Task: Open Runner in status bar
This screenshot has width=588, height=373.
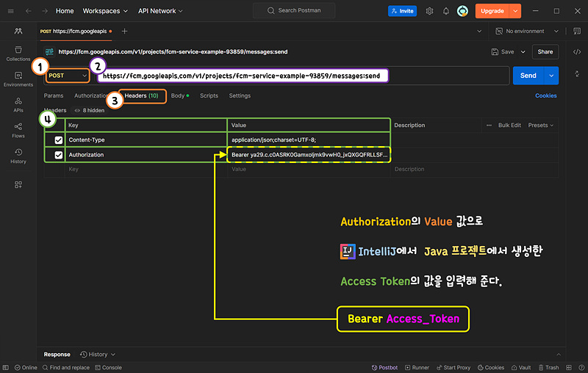Action: tap(417, 367)
